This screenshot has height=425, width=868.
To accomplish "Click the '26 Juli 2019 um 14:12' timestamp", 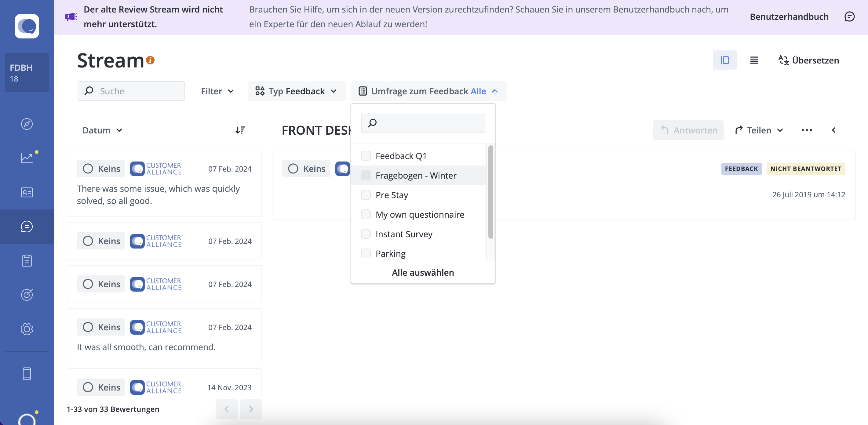I will [x=808, y=194].
